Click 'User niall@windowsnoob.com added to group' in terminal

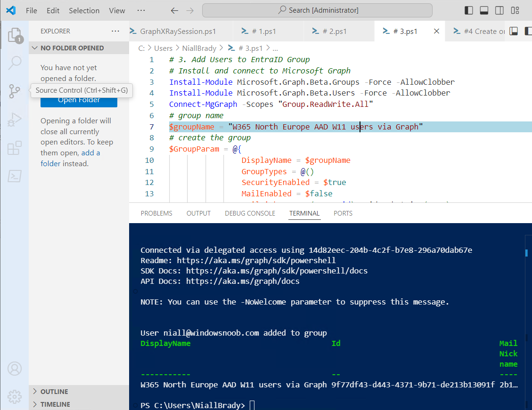point(234,333)
